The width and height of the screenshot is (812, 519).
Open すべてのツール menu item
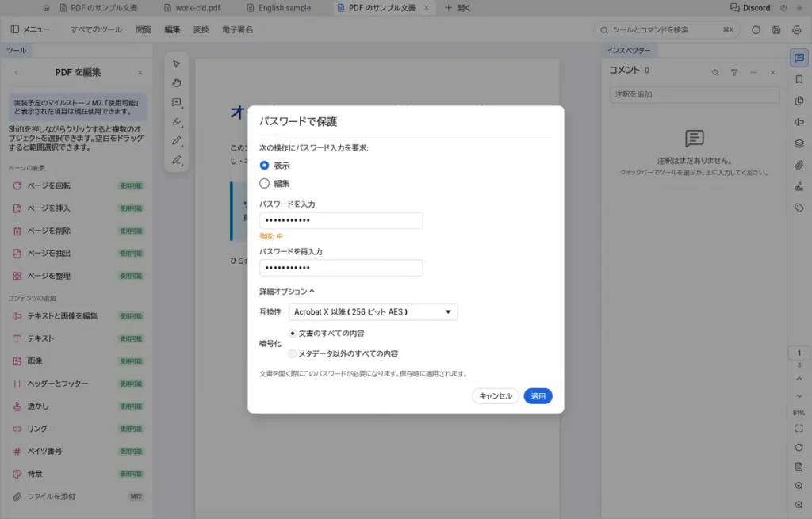coord(96,29)
